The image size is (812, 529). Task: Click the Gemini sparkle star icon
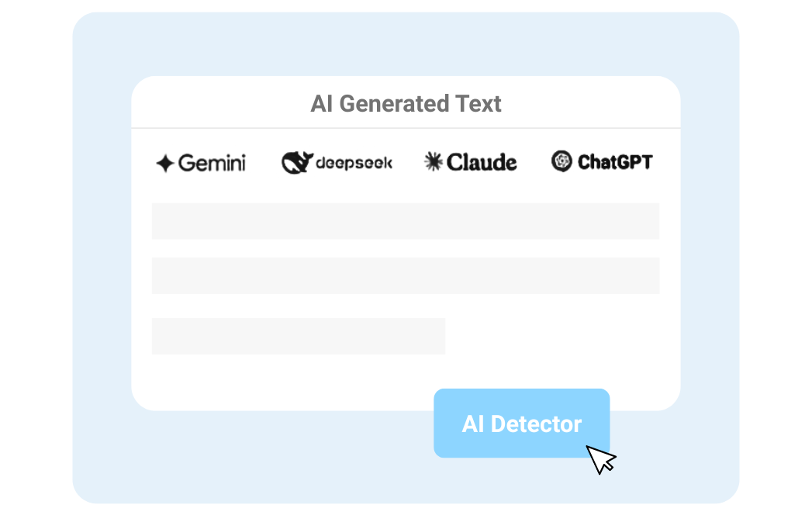[164, 163]
